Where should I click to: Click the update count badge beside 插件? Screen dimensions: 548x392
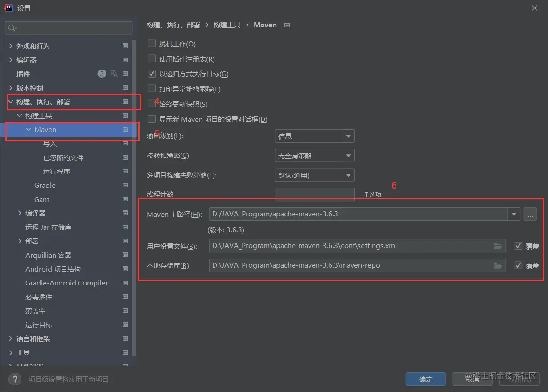[x=102, y=74]
